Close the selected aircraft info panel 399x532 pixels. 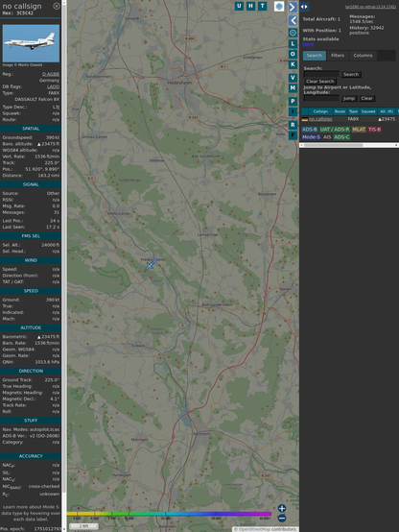(57, 6)
